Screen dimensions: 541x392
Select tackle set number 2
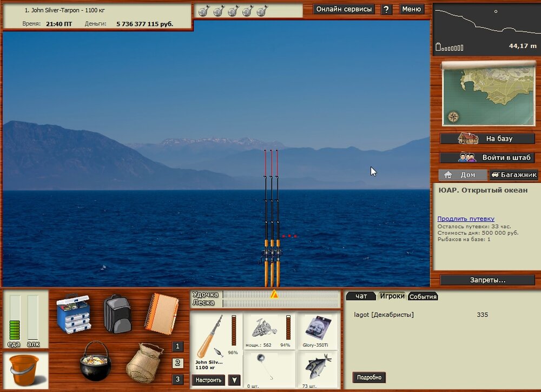(x=177, y=363)
